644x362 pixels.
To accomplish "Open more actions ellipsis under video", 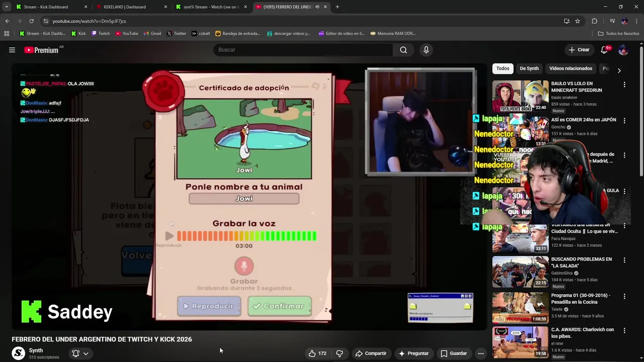I will [x=481, y=353].
